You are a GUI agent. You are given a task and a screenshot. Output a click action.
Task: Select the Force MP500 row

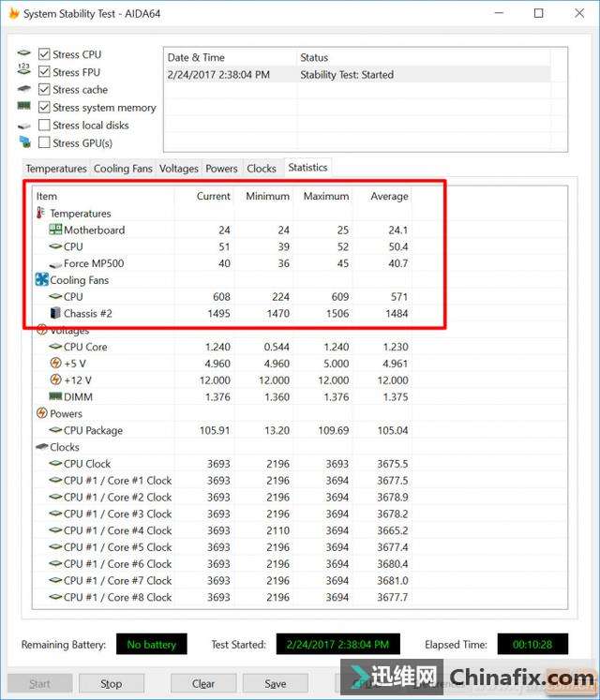click(222, 263)
